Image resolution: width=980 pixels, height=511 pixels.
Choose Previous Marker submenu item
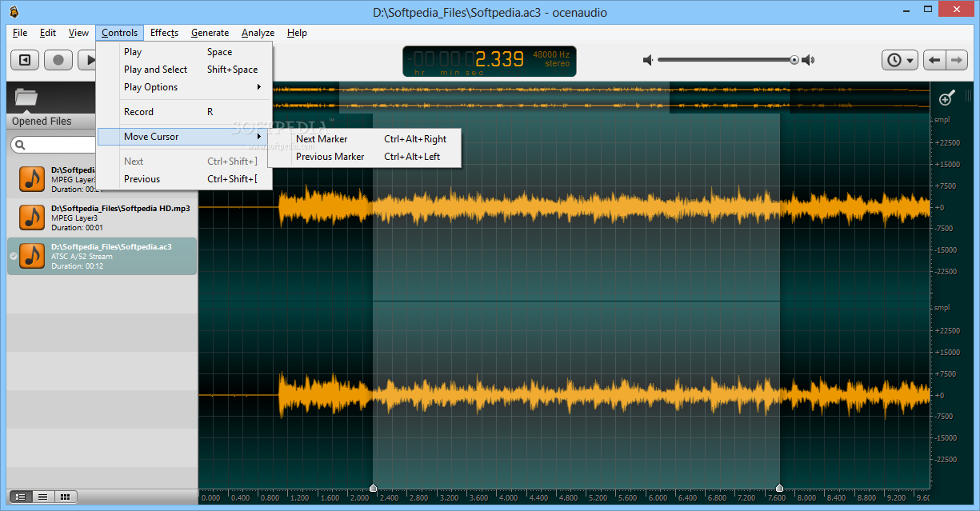(365, 157)
